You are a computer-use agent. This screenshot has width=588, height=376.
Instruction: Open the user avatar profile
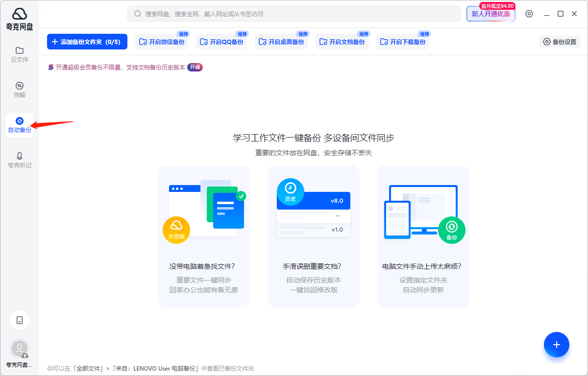tap(20, 349)
